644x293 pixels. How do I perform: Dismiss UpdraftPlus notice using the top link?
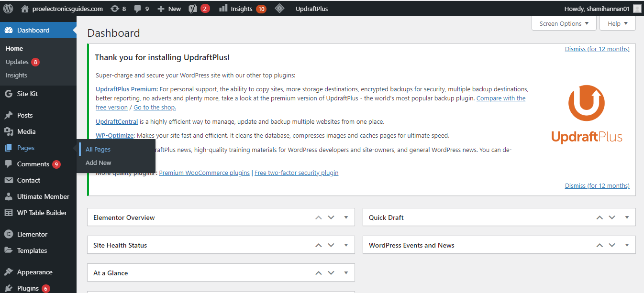597,49
